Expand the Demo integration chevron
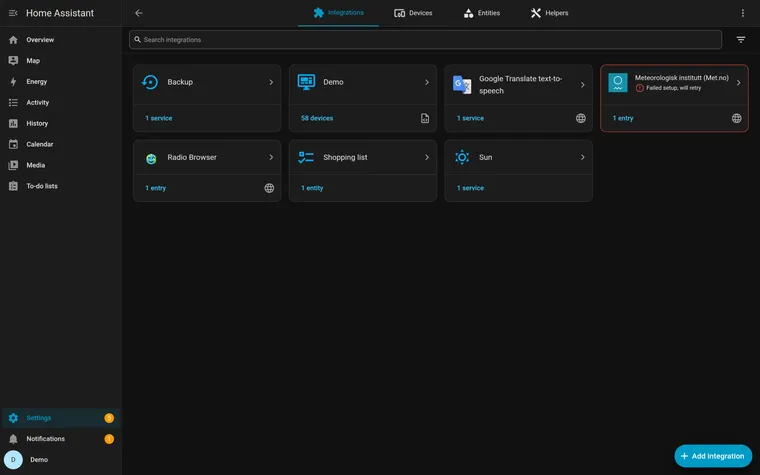Screen dimensions: 760x475 (x=427, y=82)
